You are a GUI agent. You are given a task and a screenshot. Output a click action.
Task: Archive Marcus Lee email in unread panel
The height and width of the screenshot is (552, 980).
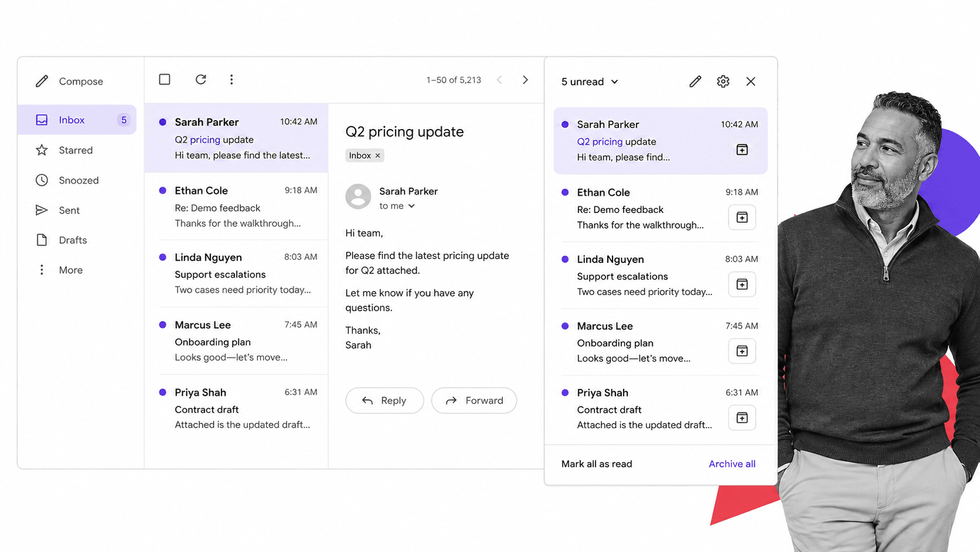click(742, 351)
